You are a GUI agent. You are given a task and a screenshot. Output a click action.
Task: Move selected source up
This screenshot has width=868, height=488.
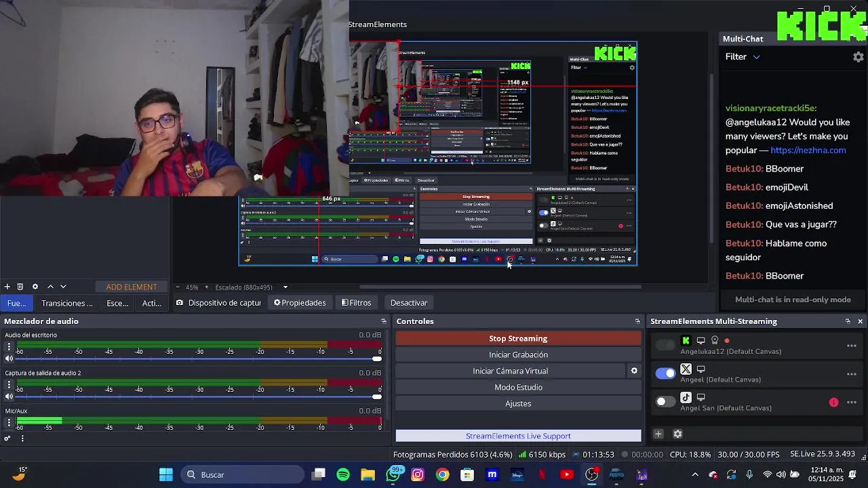(x=50, y=287)
